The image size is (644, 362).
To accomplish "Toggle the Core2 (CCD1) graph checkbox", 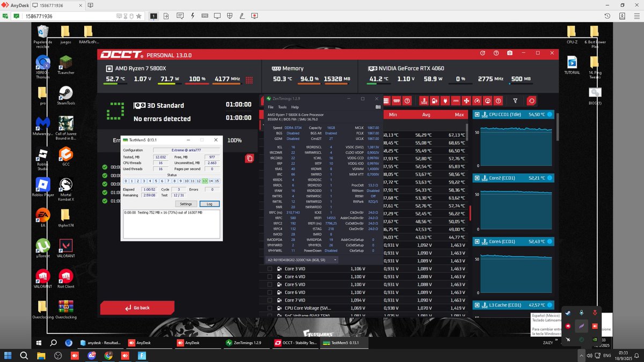I will point(477,178).
